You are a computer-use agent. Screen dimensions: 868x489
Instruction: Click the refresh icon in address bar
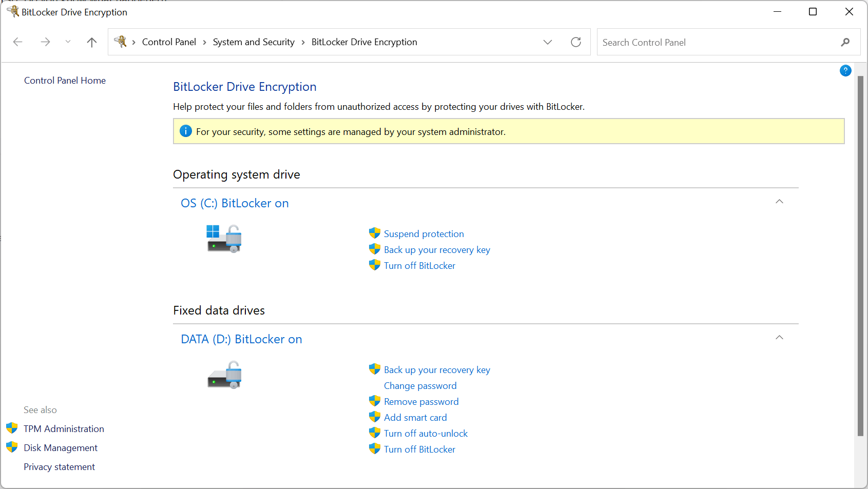coord(576,42)
